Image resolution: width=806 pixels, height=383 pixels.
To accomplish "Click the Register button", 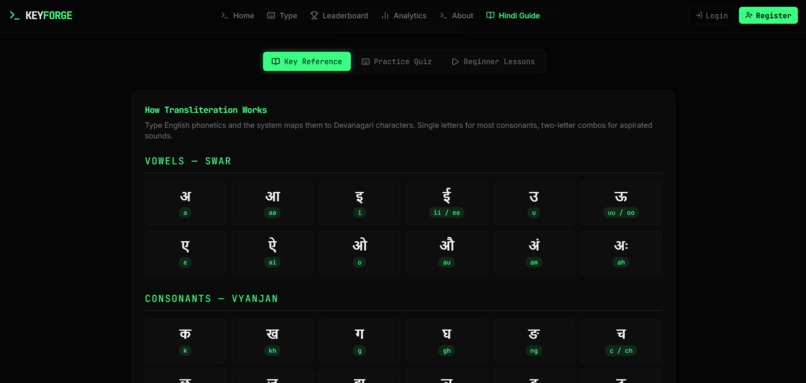I will pos(768,15).
